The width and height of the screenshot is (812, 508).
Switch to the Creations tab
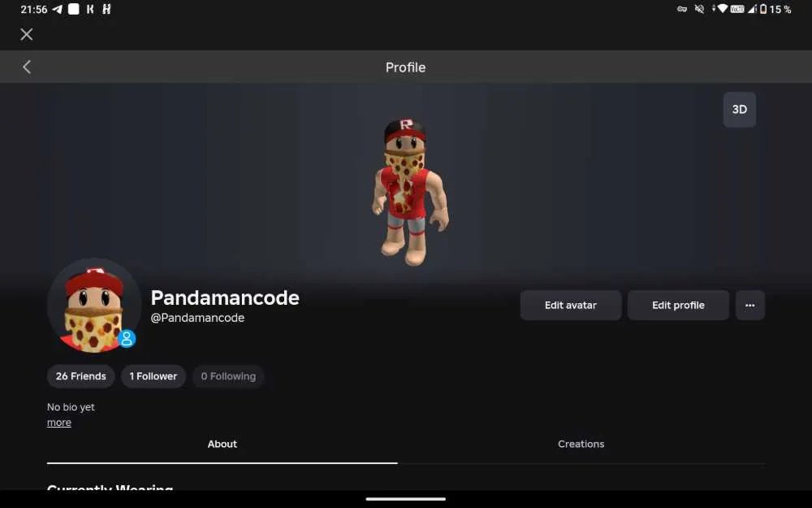[581, 445]
